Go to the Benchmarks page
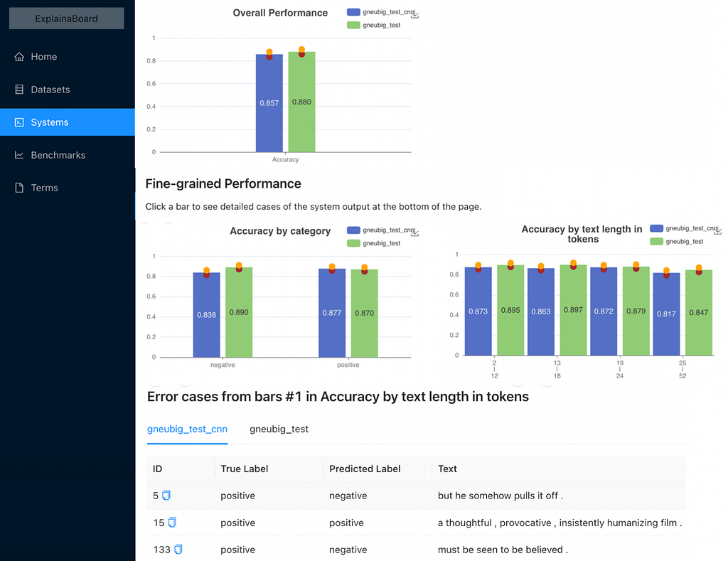Screen dimensions: 728x561 point(68,154)
